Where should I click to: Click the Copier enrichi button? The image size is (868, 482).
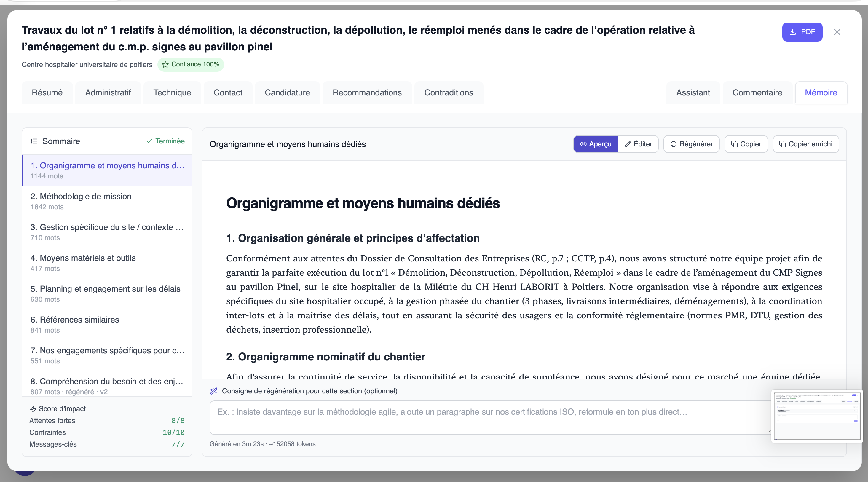[x=806, y=144]
